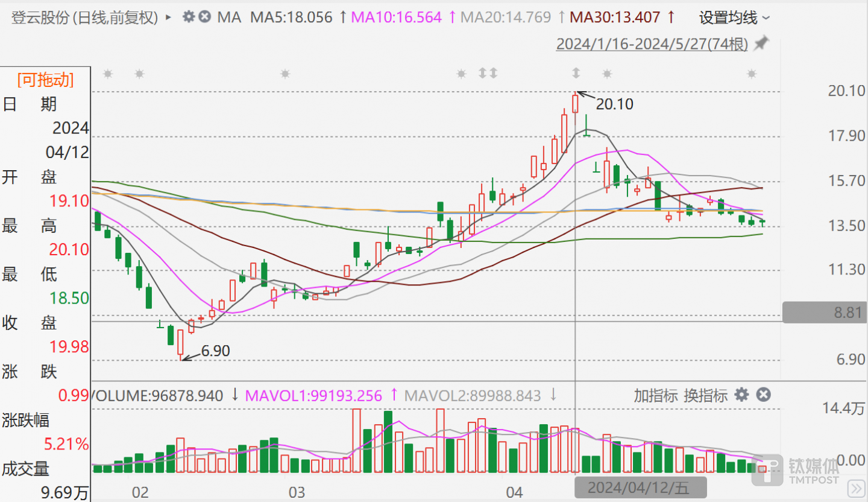
Task: Click 加指标 to add an indicator
Action: pos(656,396)
